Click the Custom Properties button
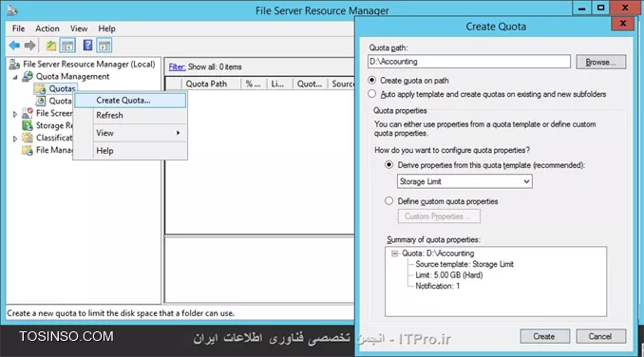644x357 pixels. coord(439,216)
